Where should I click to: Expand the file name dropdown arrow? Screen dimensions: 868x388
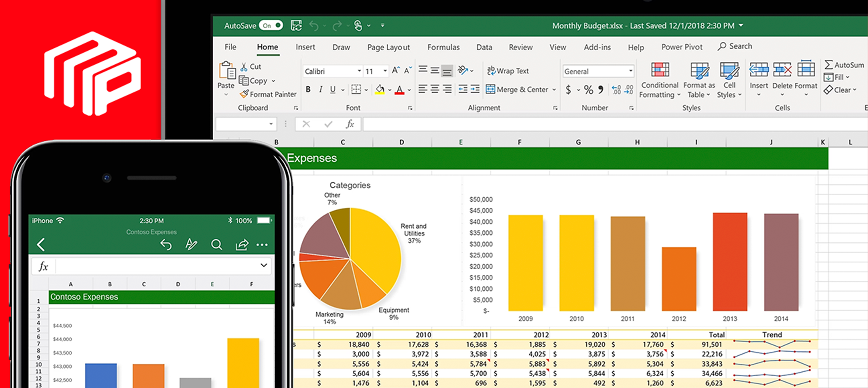click(x=741, y=25)
